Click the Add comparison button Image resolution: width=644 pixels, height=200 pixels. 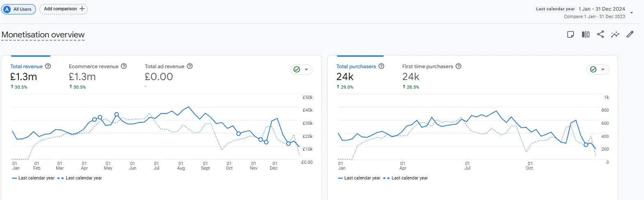tap(64, 9)
